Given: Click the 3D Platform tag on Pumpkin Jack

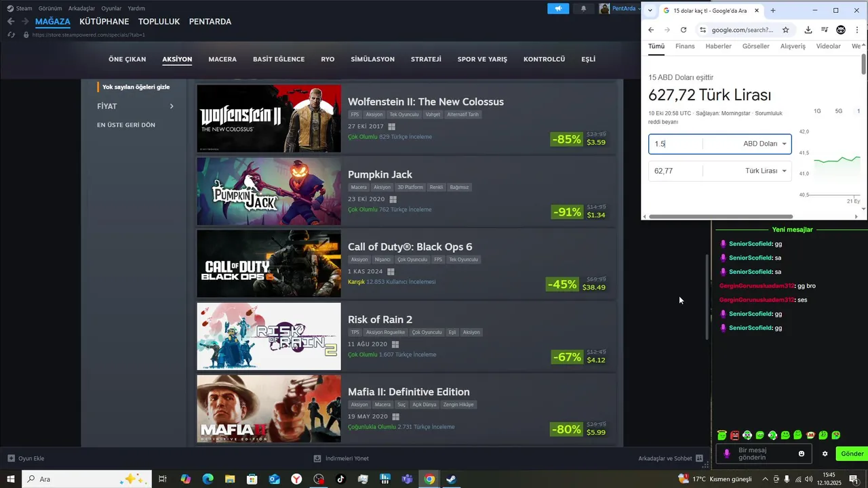Looking at the screenshot, I should coord(410,187).
